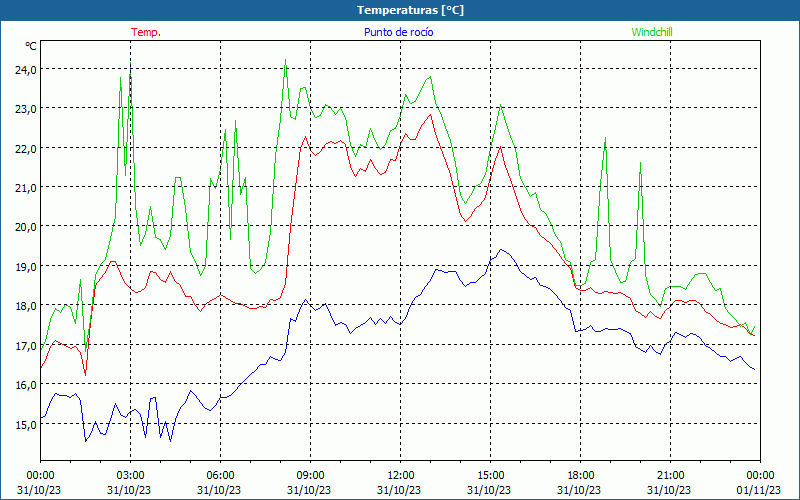The width and height of the screenshot is (800, 500).
Task: Click the 19,0 y-axis value
Action: [26, 267]
